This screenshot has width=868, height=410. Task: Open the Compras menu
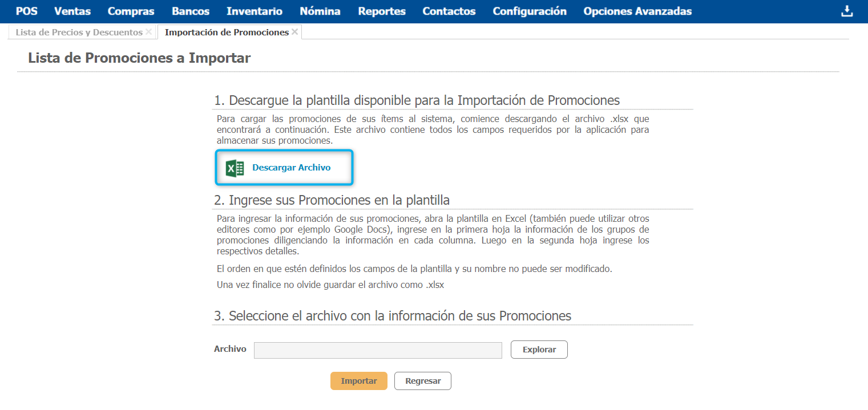click(x=131, y=11)
